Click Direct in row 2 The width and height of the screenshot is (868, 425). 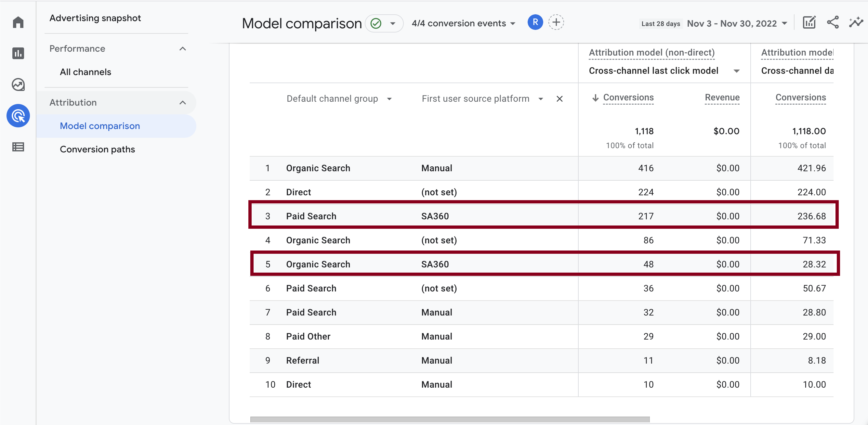pos(298,192)
